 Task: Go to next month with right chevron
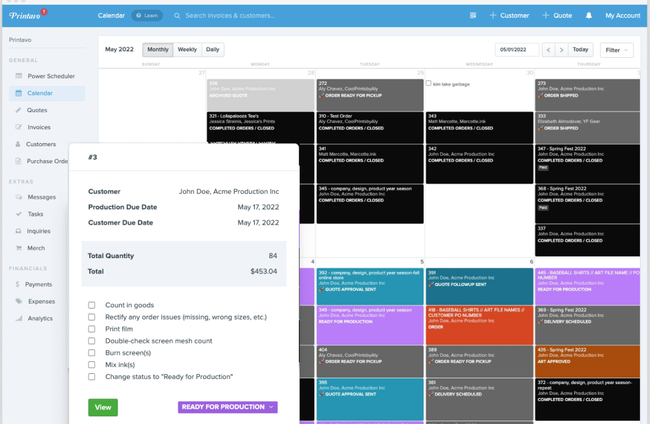(561, 50)
